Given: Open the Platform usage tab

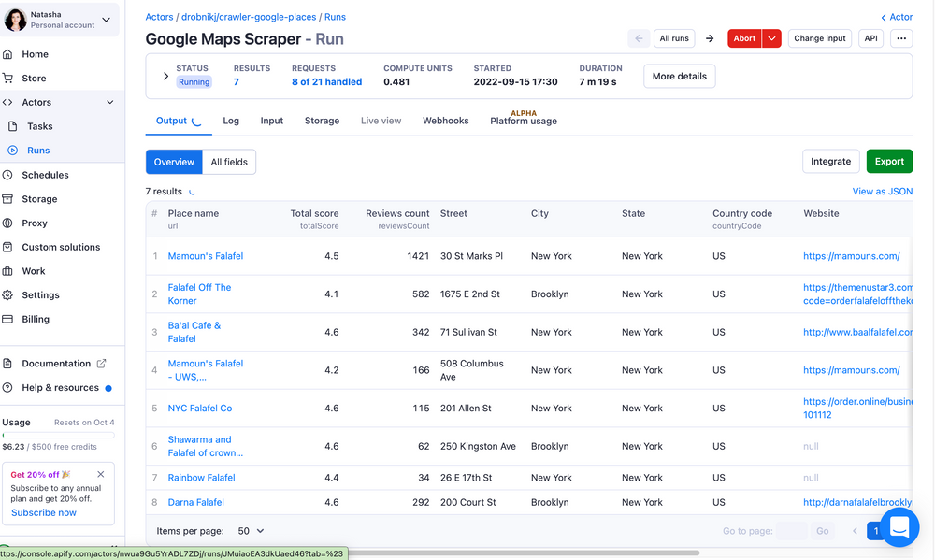Looking at the screenshot, I should click(x=523, y=122).
